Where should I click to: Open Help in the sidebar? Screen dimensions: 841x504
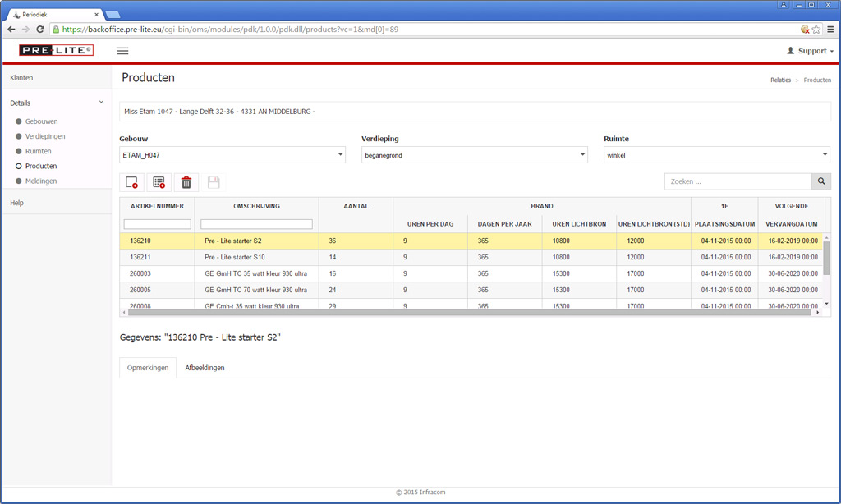pyautogui.click(x=16, y=203)
